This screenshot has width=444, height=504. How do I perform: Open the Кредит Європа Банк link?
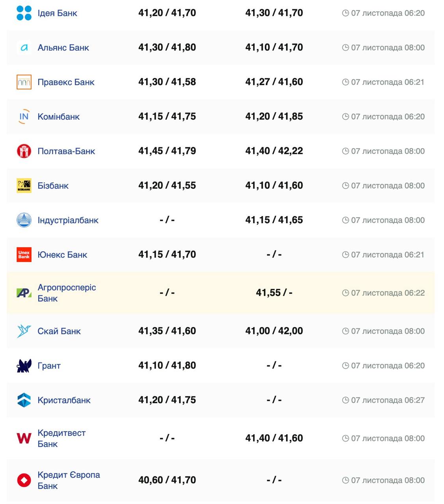coord(69,480)
